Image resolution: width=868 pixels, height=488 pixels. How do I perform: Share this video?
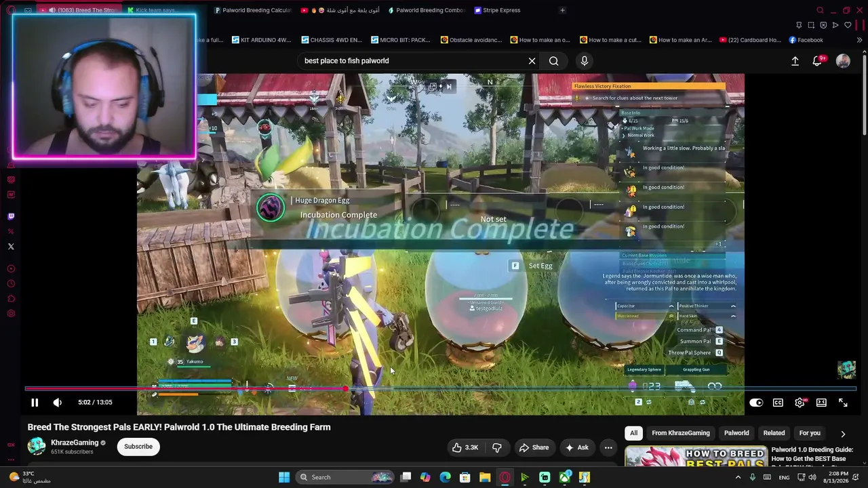(x=534, y=447)
